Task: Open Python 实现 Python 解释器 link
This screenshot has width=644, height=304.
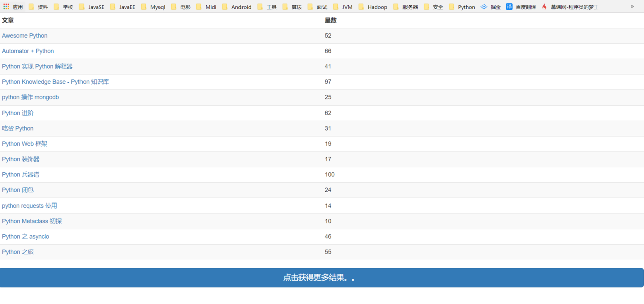Action: (37, 66)
